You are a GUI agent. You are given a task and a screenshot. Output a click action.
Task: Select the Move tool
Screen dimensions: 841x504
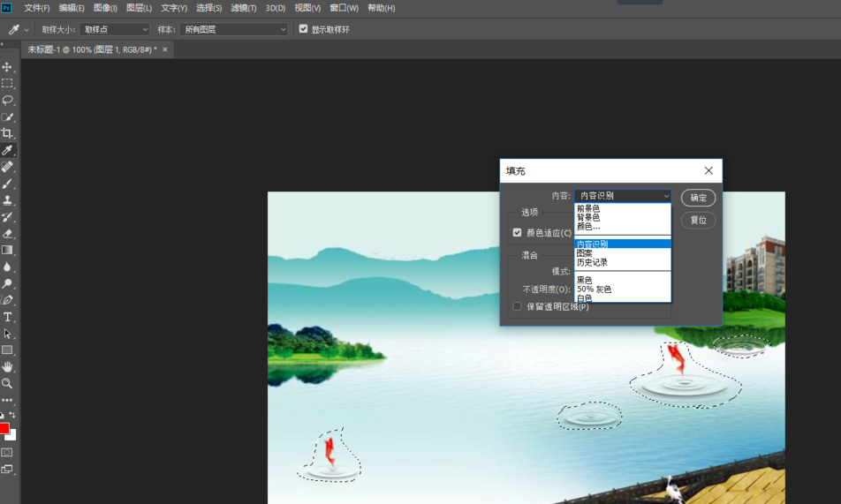click(x=7, y=67)
